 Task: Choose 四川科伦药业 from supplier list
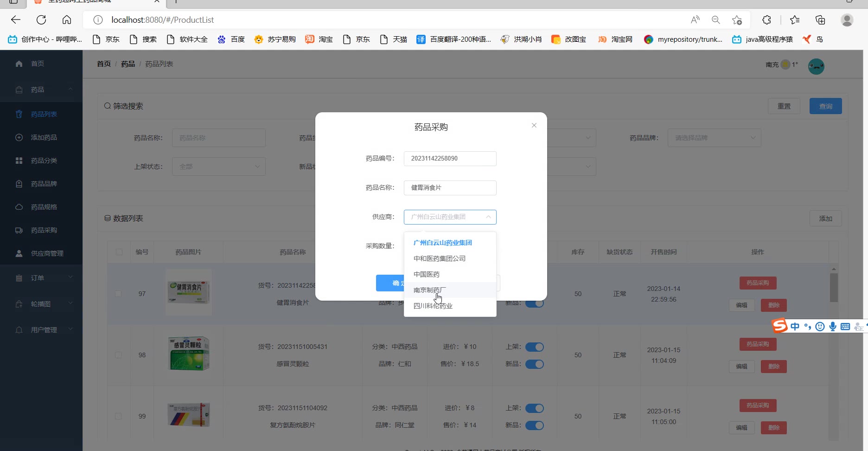pos(450,306)
